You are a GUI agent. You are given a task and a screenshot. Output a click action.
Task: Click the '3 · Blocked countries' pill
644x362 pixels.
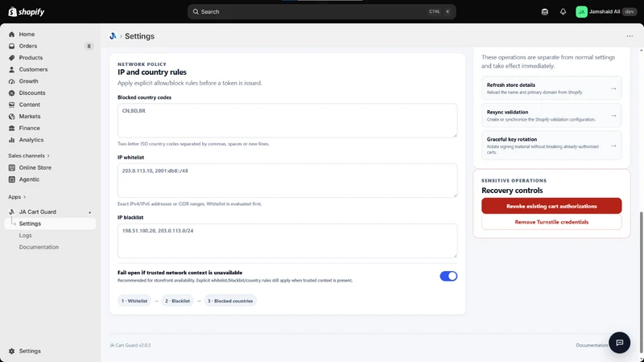point(230,301)
